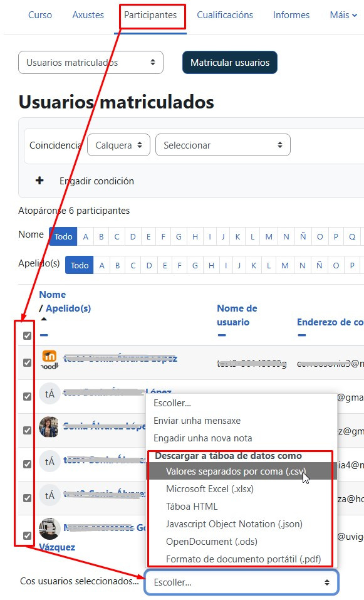Open the Usuarios matriculados dropdown
Image resolution: width=364 pixels, height=600 pixels.
tap(91, 62)
